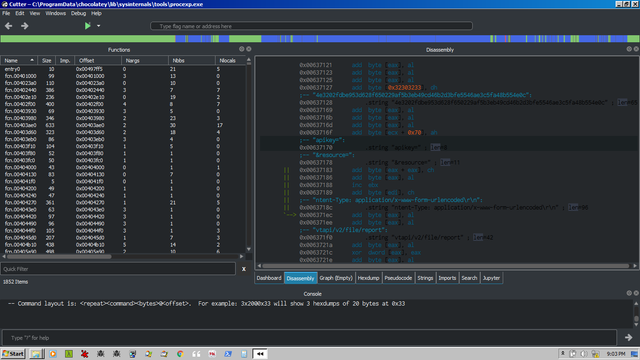Viewport: 640px width, 360px height.
Task: Click the taskbar clock showing 9:03 PM
Action: pos(616,354)
